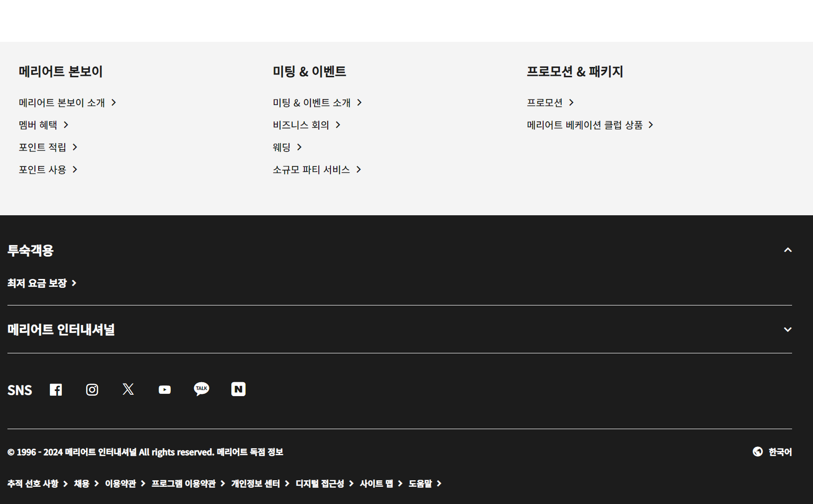Click 최저 요금 보장 link
Image resolution: width=813 pixels, height=504 pixels.
pos(42,283)
